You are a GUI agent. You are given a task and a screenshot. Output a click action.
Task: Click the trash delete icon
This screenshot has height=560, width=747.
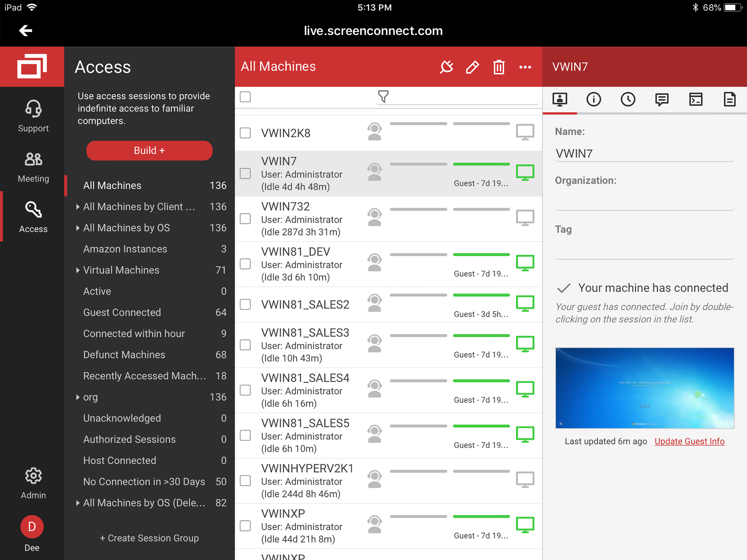click(x=499, y=67)
